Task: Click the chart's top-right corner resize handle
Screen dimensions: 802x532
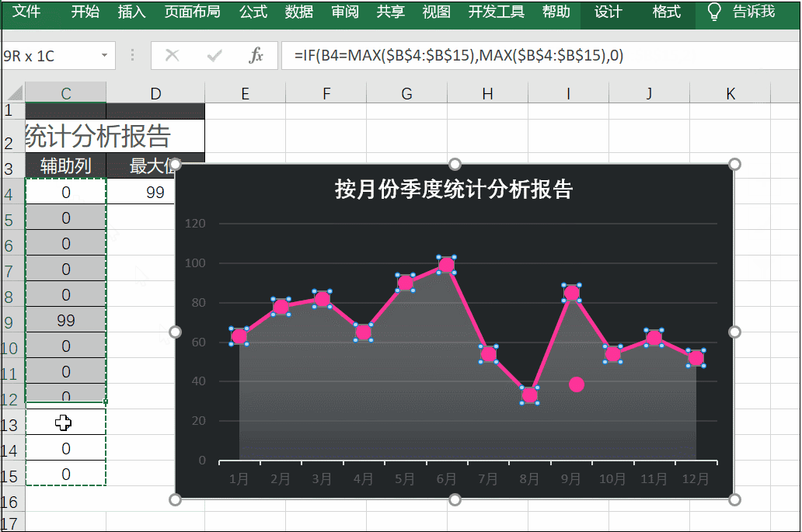Action: point(734,164)
